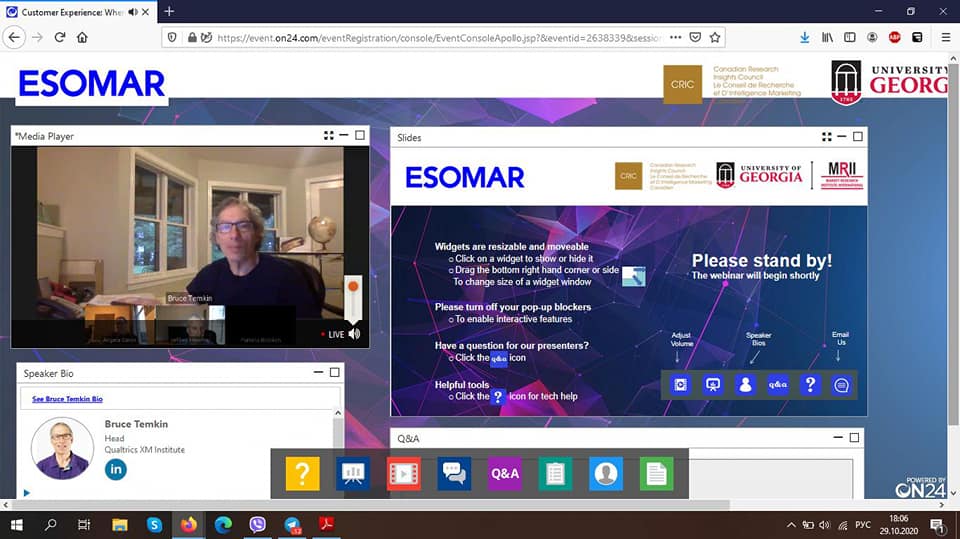Open the Firefox hamburger menu
The height and width of the screenshot is (539, 960).
pyautogui.click(x=946, y=37)
